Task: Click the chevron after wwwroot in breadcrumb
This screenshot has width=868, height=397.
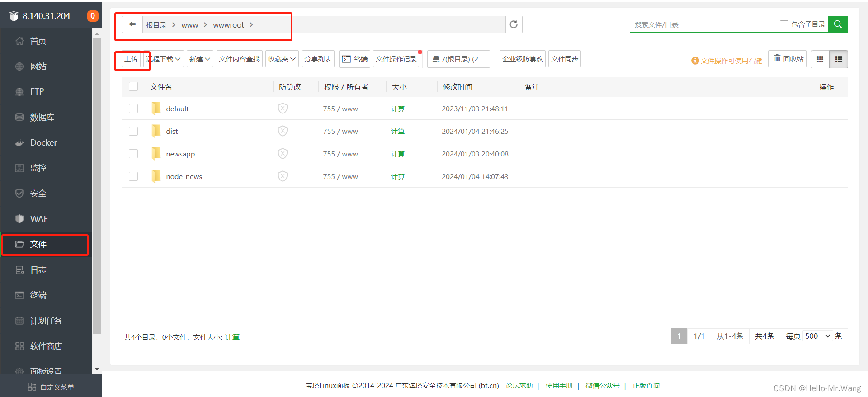Action: (251, 24)
